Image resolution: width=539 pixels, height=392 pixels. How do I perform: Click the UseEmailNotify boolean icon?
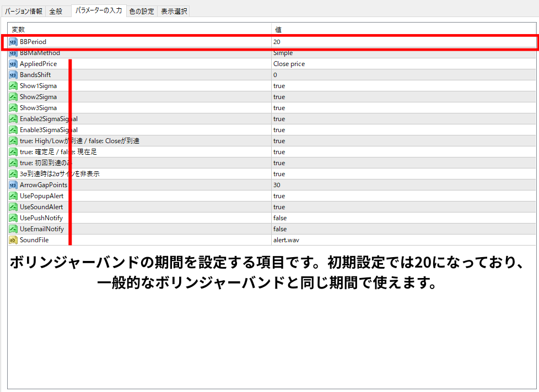coord(13,229)
